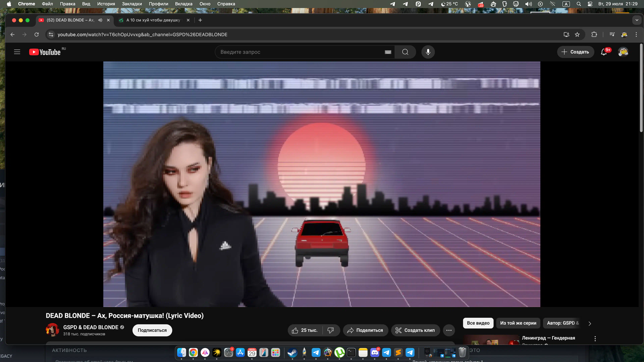The width and height of the screenshot is (644, 362).
Task: Subscribe with the Подписаться button
Action: point(152,330)
